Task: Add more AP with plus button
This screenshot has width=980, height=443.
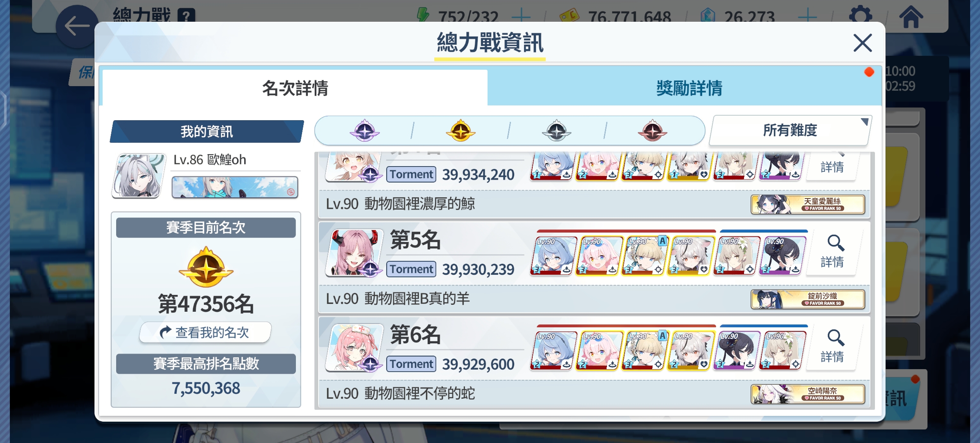Action: click(521, 16)
